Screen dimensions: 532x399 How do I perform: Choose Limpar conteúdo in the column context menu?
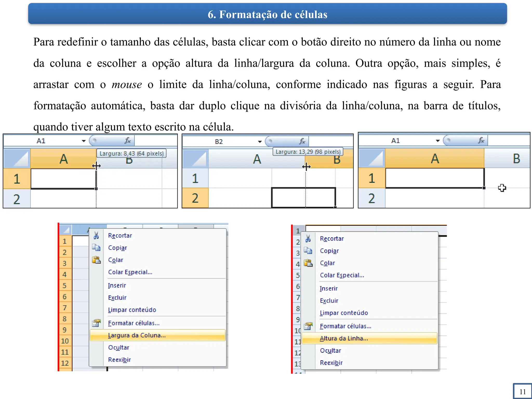point(132,310)
